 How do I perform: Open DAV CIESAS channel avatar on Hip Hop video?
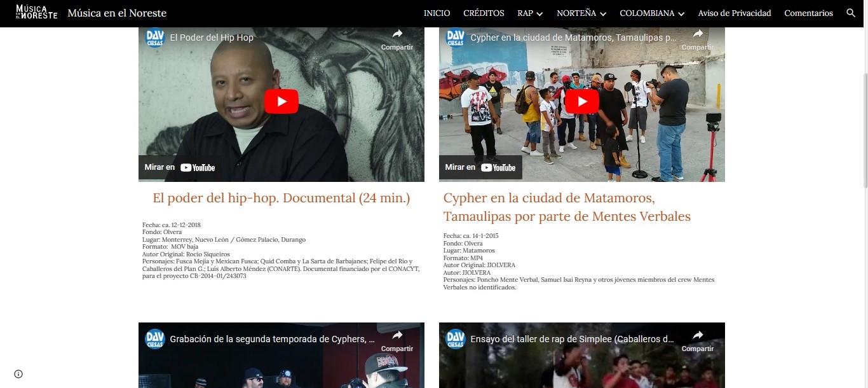point(155,38)
